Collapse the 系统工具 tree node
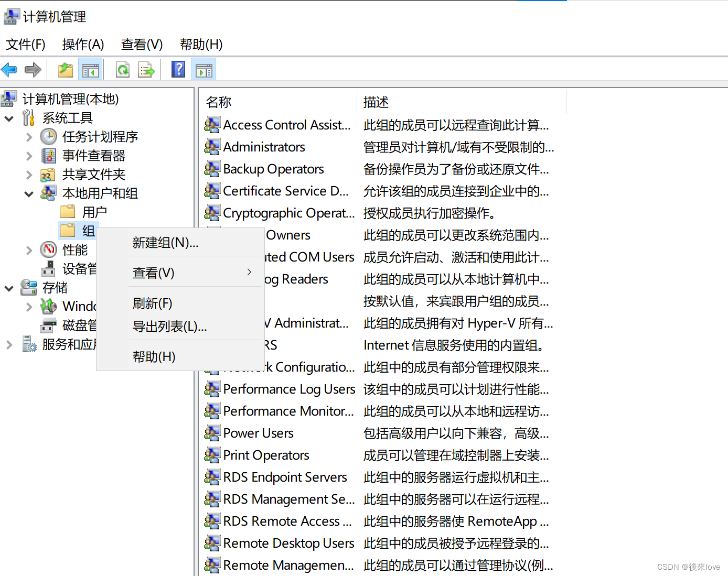The height and width of the screenshot is (576, 728). click(9, 118)
